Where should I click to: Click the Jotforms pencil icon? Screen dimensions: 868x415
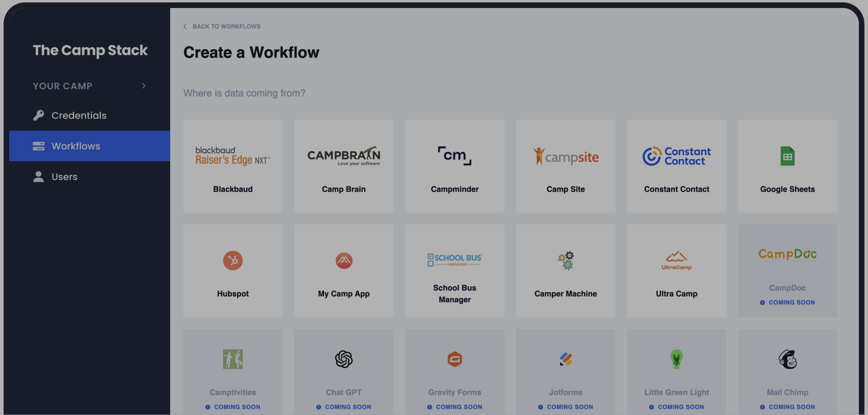click(x=566, y=359)
